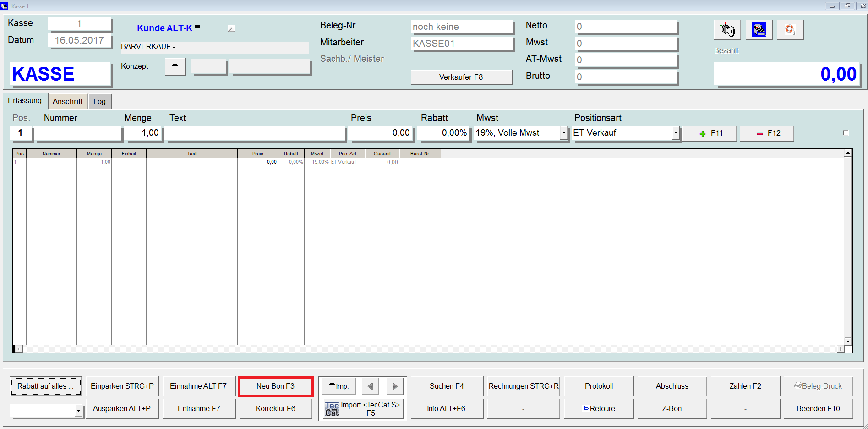Click Einparken STRG+P button
868x429 pixels.
pyautogui.click(x=122, y=386)
